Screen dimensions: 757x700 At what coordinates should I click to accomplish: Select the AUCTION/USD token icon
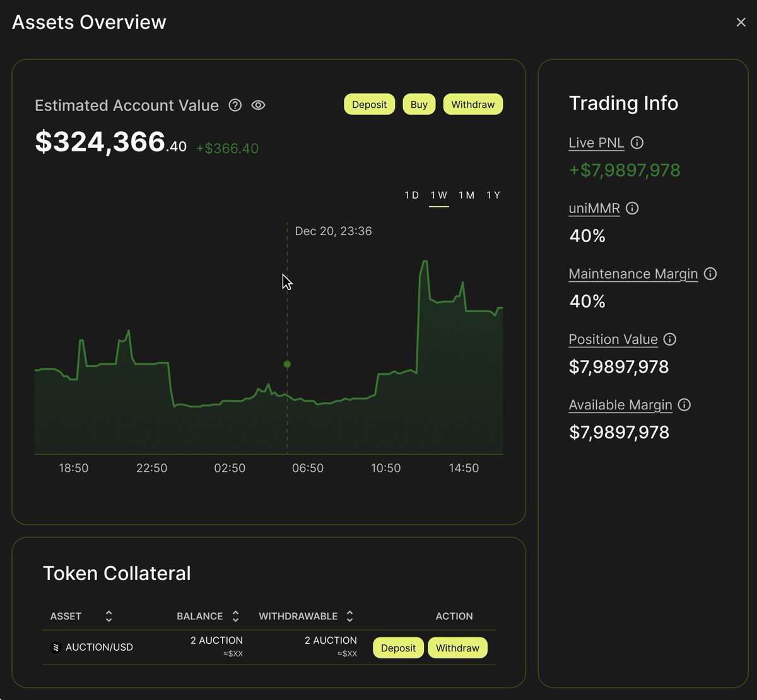click(56, 646)
